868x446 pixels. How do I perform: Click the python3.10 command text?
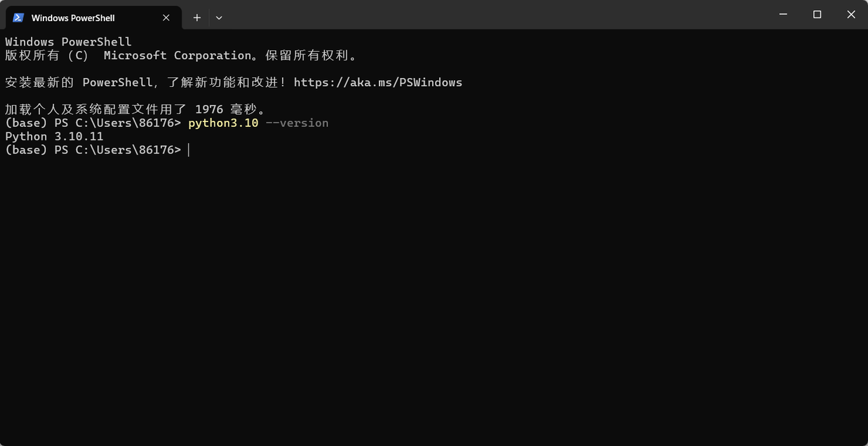click(223, 123)
